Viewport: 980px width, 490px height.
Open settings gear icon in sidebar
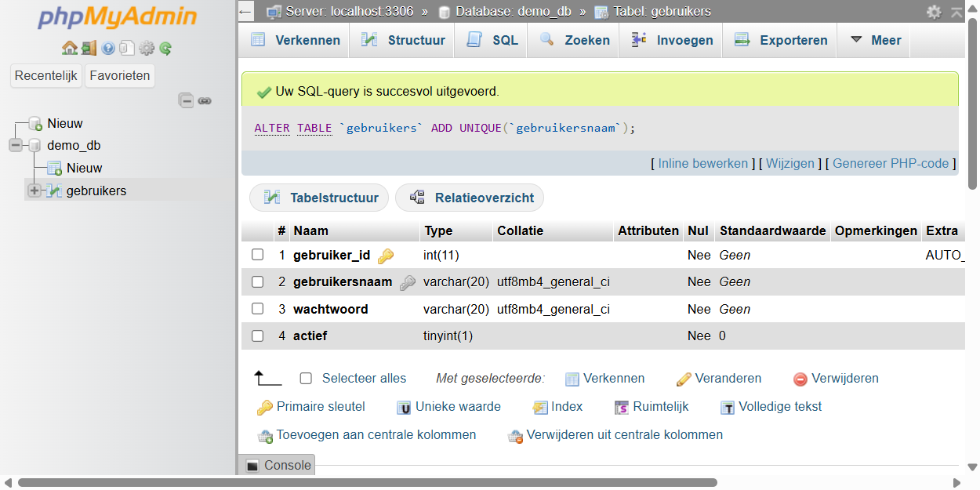tap(147, 49)
